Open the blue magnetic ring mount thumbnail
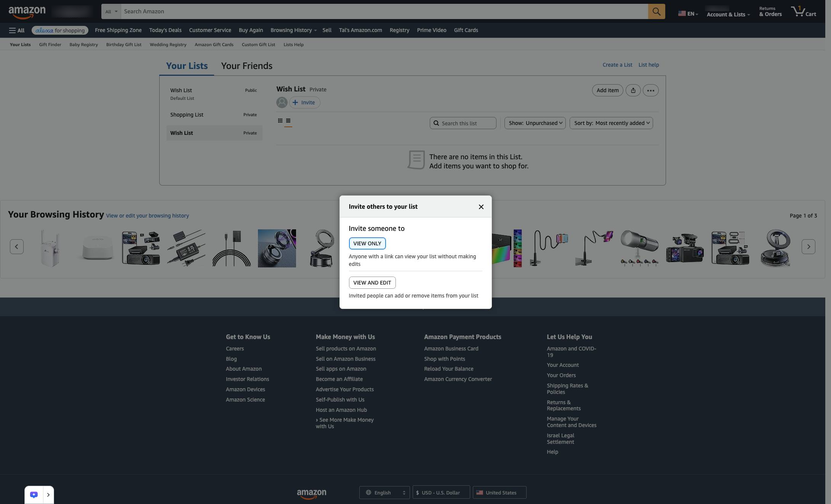 point(277,248)
